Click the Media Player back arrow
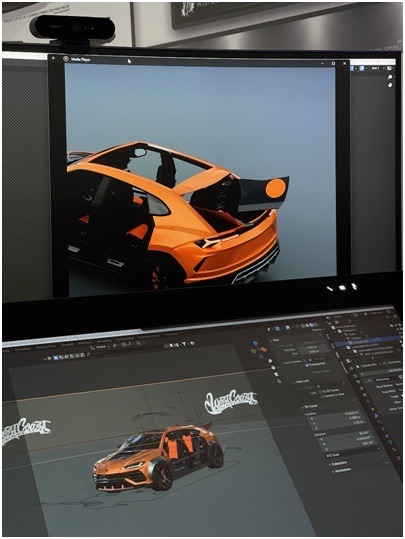 click(54, 58)
